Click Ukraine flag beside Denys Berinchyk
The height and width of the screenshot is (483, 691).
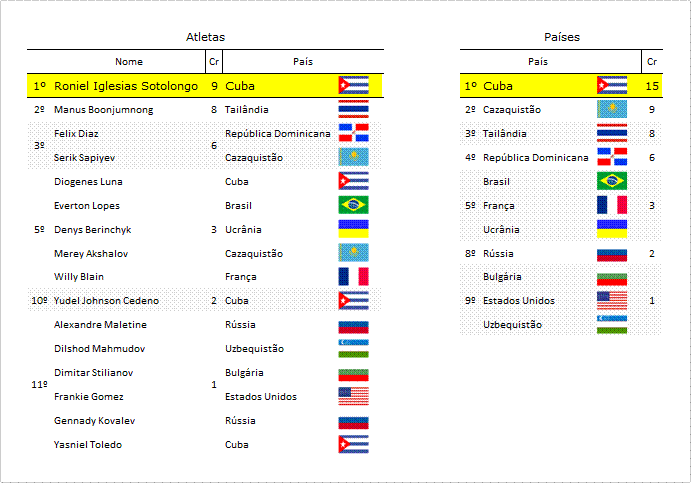(x=353, y=229)
